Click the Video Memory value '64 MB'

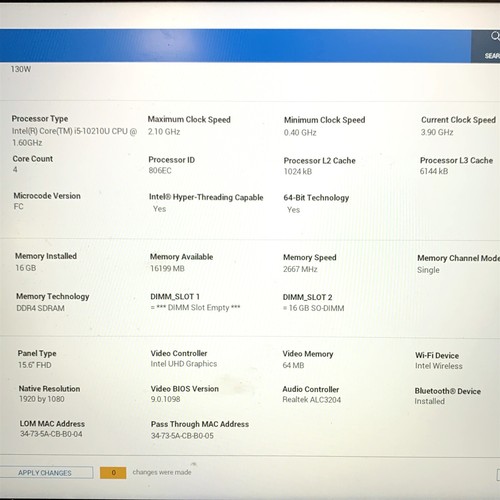click(x=293, y=365)
